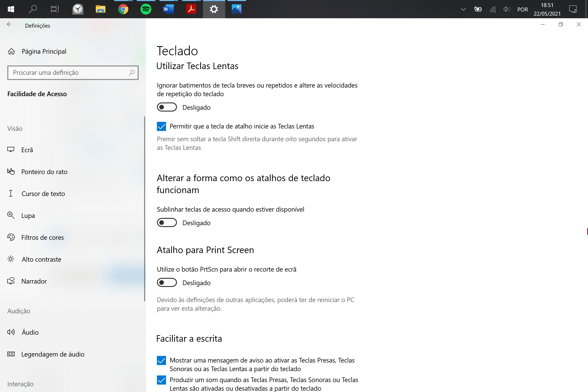This screenshot has height=392, width=588.
Task: Uncheck Produzir um som checkbox
Action: tap(161, 380)
